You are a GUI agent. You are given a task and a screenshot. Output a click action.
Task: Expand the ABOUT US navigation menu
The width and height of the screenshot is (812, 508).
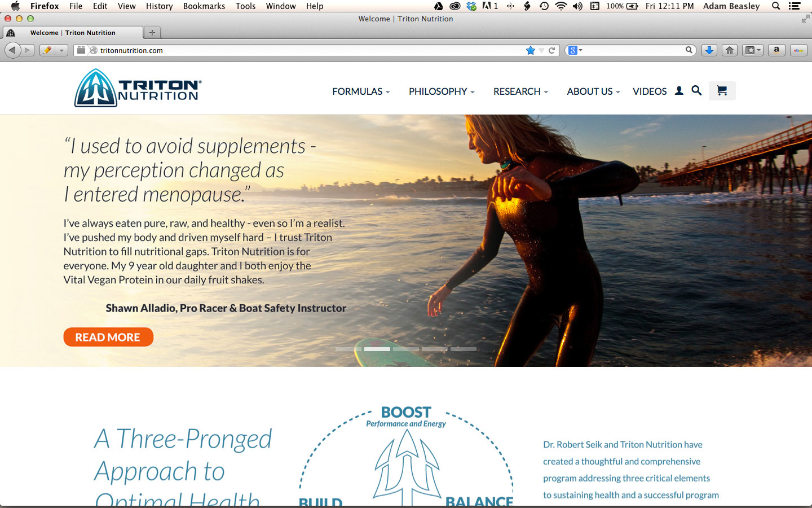[x=593, y=91]
